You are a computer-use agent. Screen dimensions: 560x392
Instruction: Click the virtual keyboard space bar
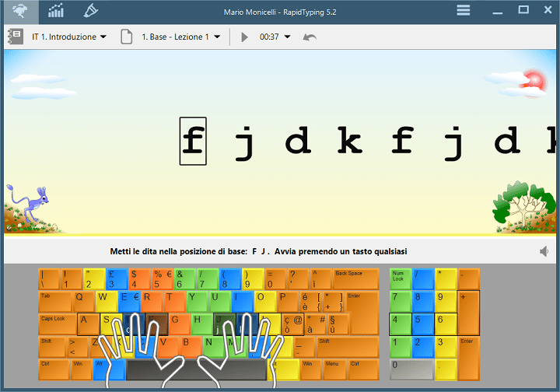tap(197, 369)
